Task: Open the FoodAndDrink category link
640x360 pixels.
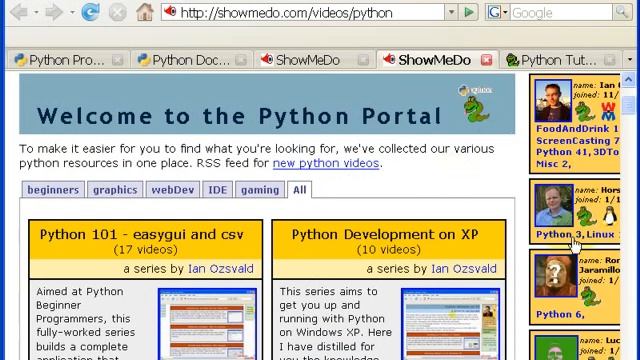Action: pos(573,129)
